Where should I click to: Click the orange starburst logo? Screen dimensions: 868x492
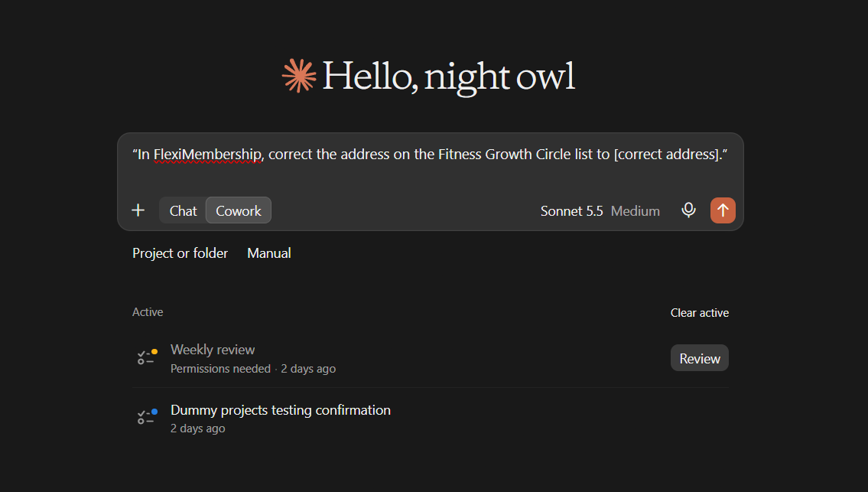coord(299,75)
